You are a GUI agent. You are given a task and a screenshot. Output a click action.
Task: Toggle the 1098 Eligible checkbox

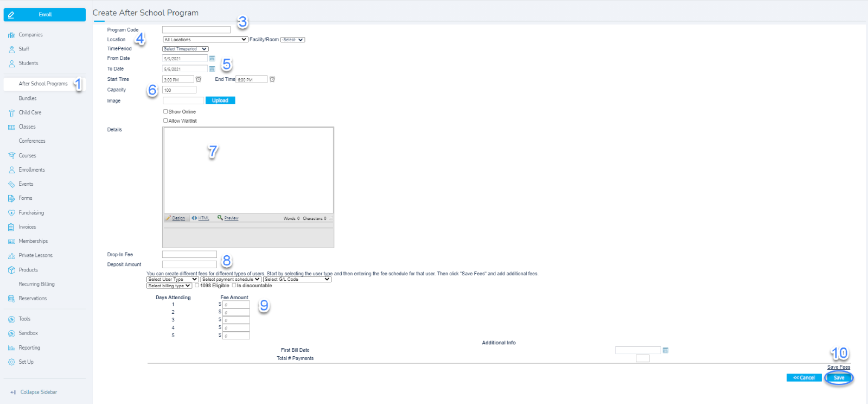(197, 286)
